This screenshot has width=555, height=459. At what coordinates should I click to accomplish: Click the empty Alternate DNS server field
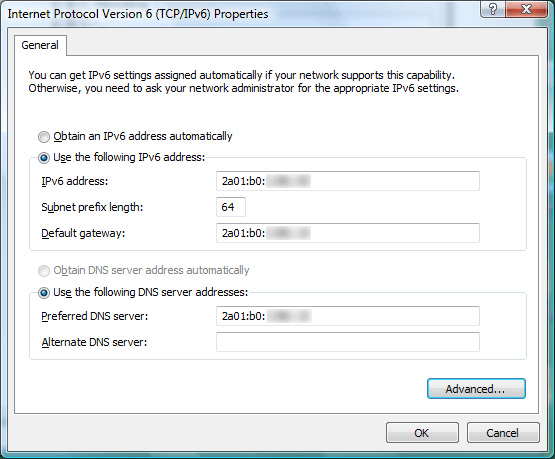348,342
